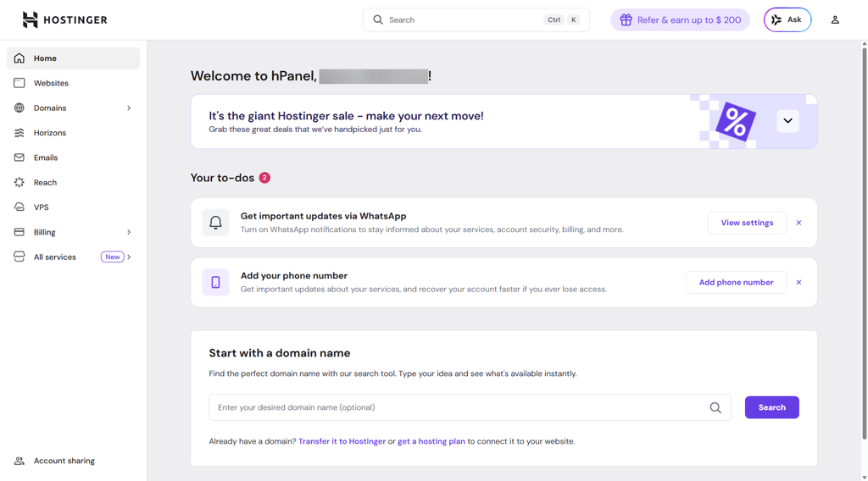Dismiss the Add your phone number to-do
The image size is (868, 481).
pos(798,283)
